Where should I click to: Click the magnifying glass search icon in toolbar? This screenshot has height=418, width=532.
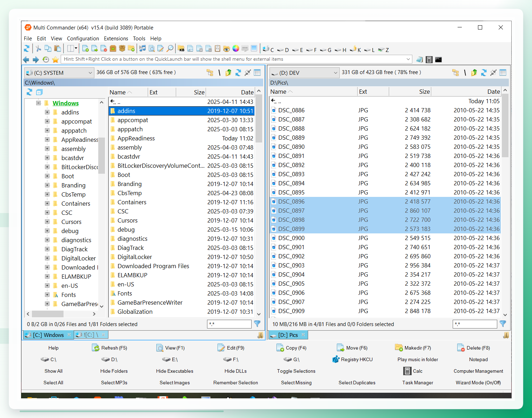[x=170, y=48]
